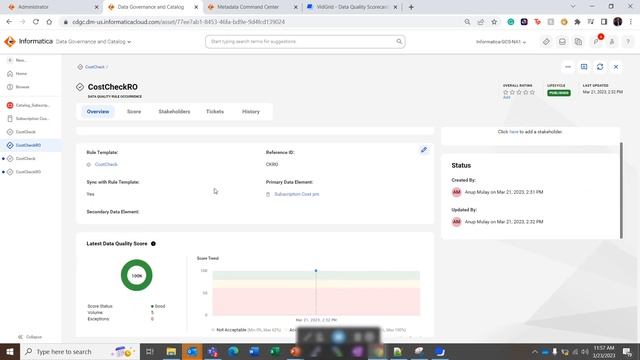Switch to the VidGrid Data Quality Scorecard tab
Screen dimensions: 640x360
click(x=351, y=7)
